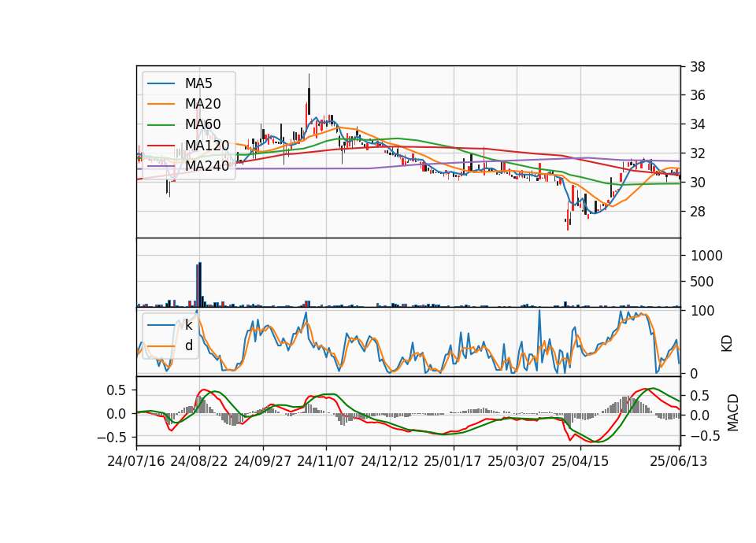Click the MACD vertical axis title
The height and width of the screenshot is (543, 756).
[x=733, y=412]
